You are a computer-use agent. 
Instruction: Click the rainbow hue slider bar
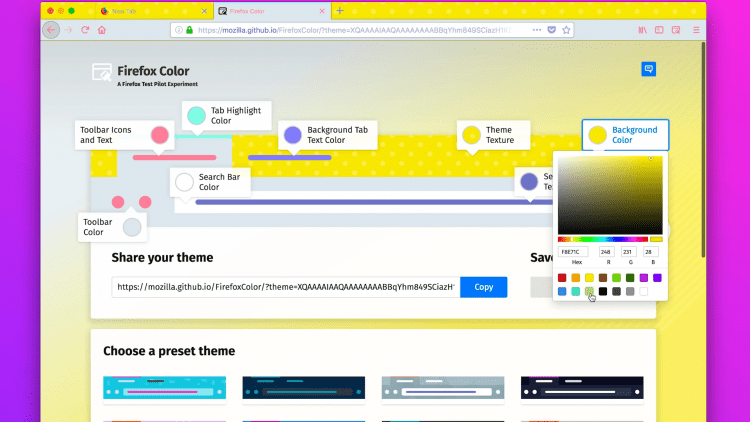603,239
